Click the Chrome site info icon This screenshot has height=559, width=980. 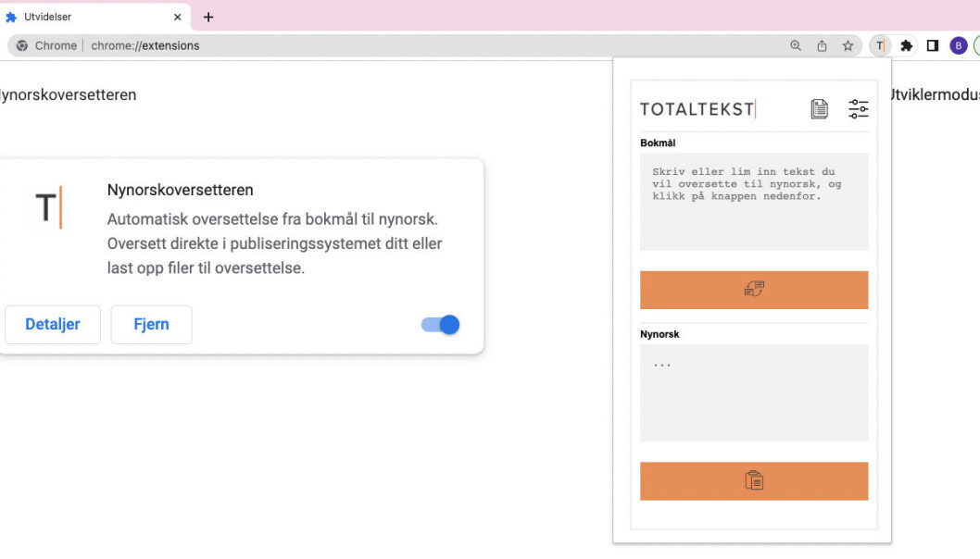coord(22,45)
